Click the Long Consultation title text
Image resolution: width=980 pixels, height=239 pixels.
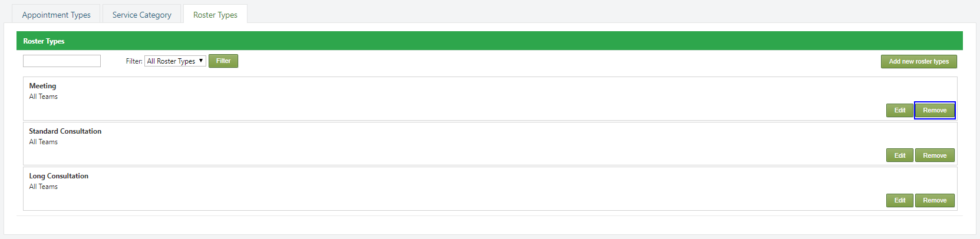click(58, 176)
